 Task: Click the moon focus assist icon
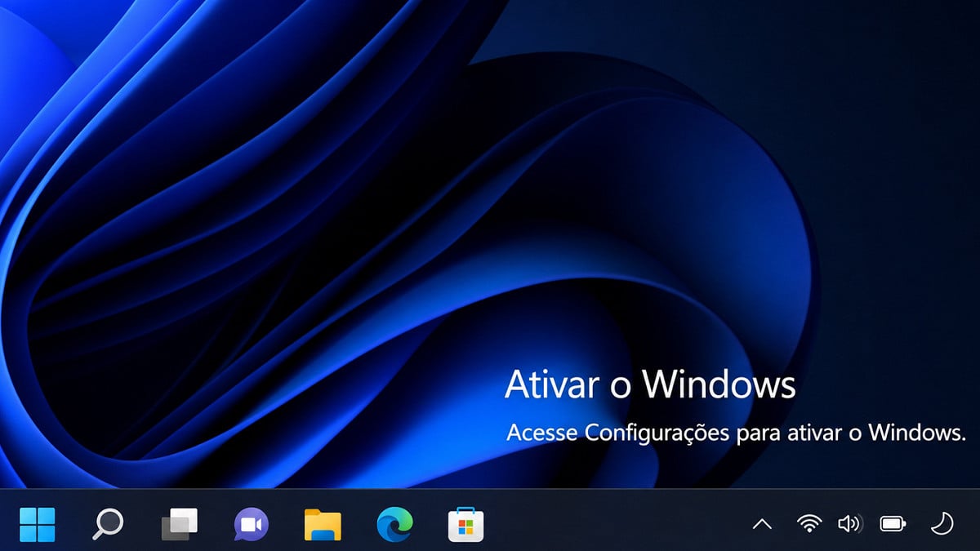[x=942, y=523]
